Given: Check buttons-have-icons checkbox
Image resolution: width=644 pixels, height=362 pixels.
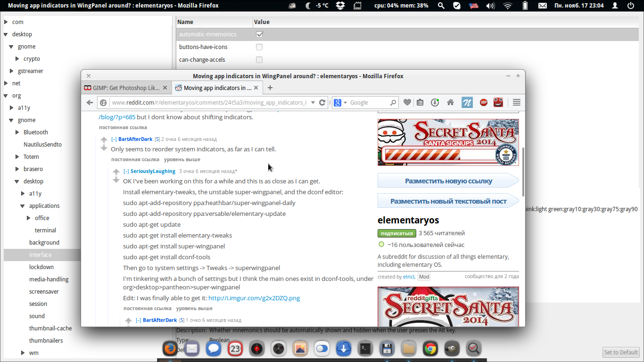Looking at the screenshot, I should [x=259, y=47].
